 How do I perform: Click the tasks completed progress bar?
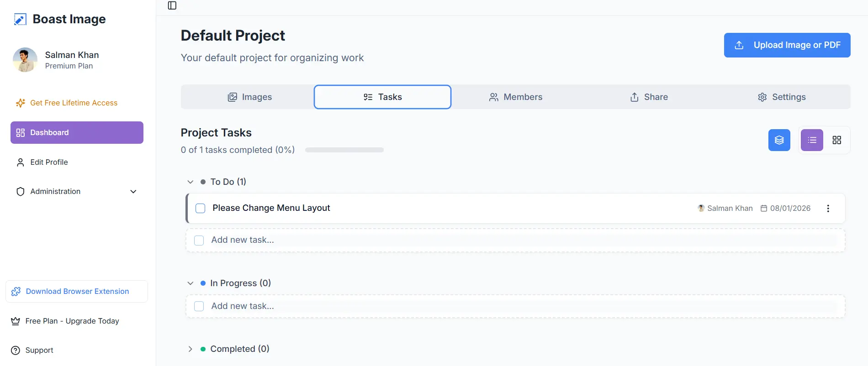pyautogui.click(x=344, y=149)
